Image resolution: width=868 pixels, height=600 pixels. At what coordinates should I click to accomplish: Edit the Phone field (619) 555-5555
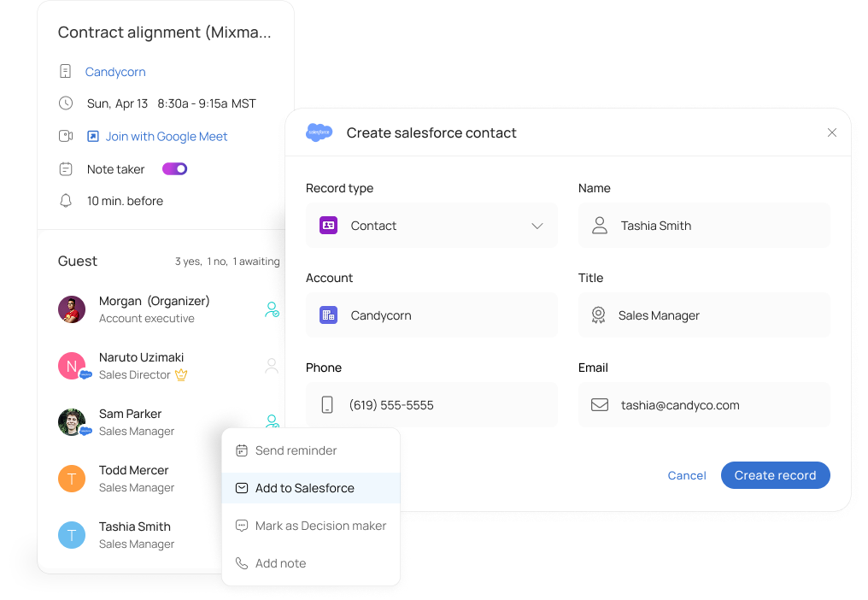pos(431,405)
